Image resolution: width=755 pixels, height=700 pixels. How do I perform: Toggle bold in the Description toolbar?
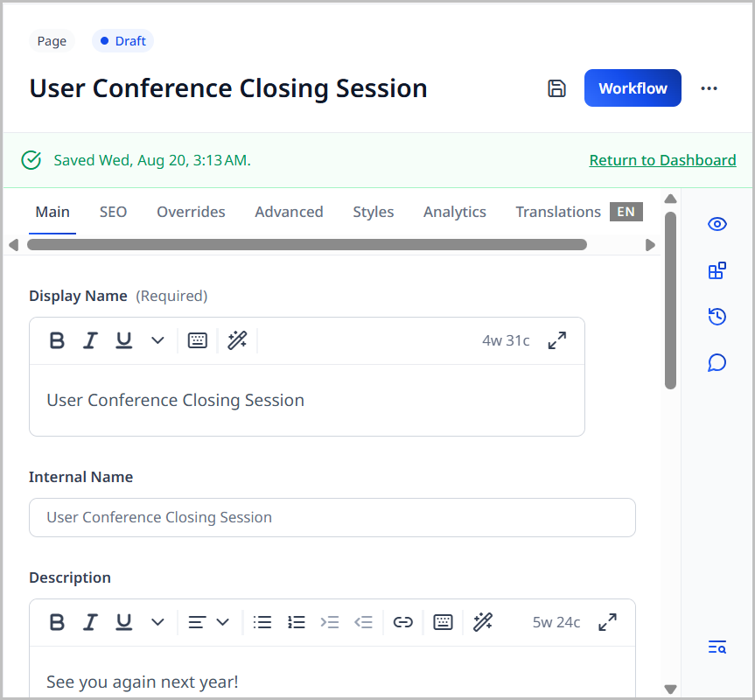57,622
